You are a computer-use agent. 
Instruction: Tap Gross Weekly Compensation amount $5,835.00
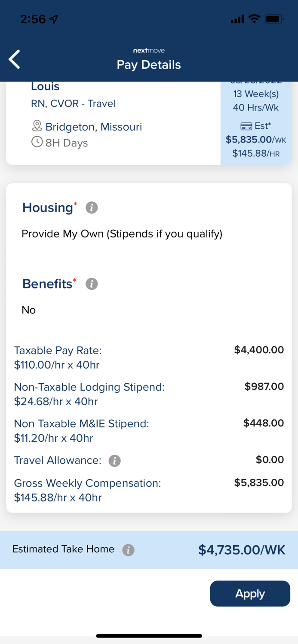pos(259,483)
